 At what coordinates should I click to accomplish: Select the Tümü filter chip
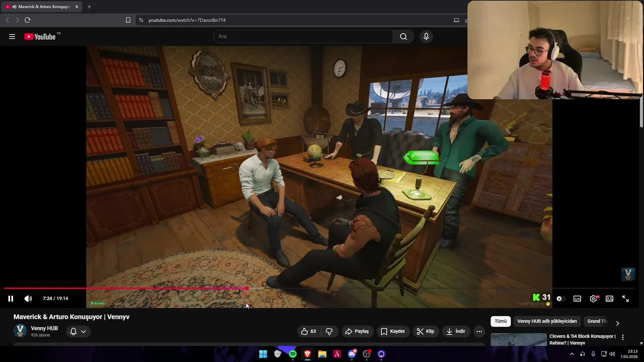pos(501,321)
